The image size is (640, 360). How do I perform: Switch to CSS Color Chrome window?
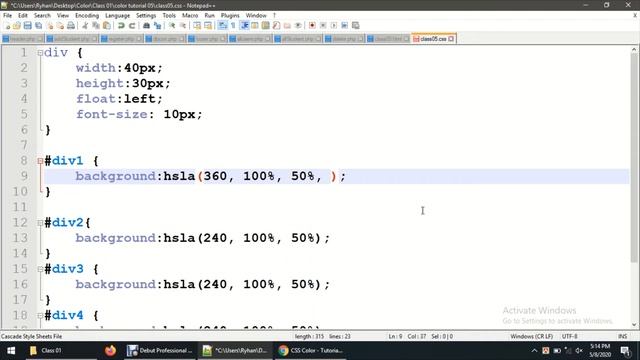point(311,351)
